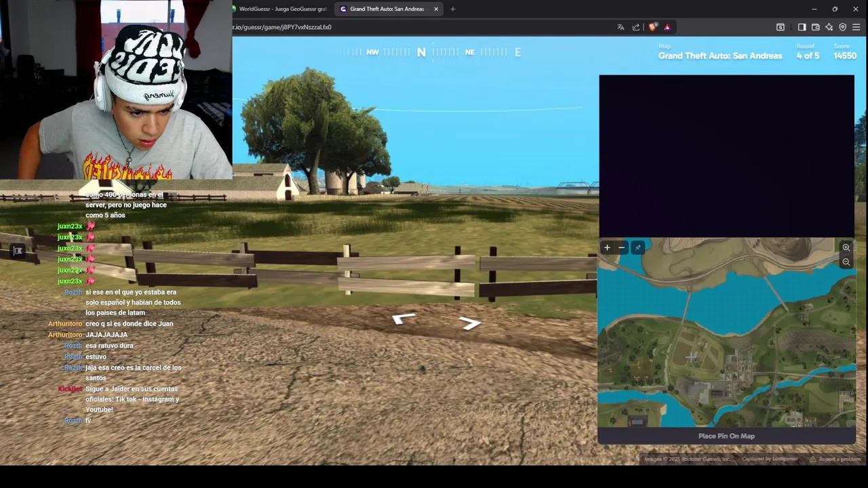Open the Brave Rewards triangle icon
The width and height of the screenshot is (868, 488).
667,27
